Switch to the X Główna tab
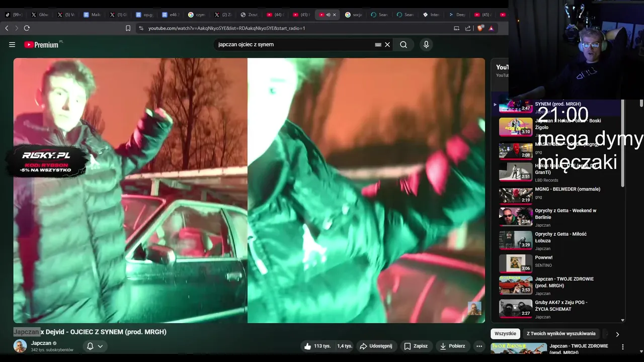 [x=40, y=15]
